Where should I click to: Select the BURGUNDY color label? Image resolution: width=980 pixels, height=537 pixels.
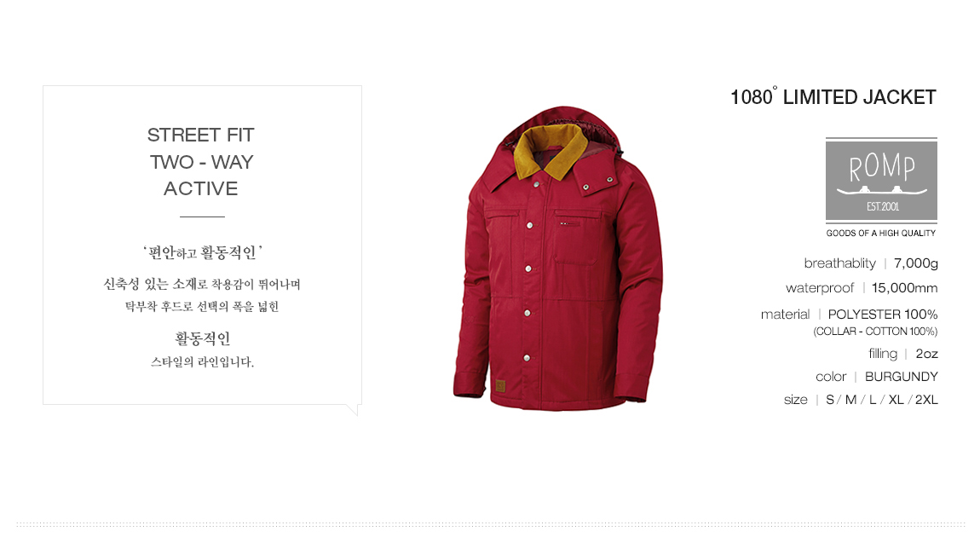point(902,377)
